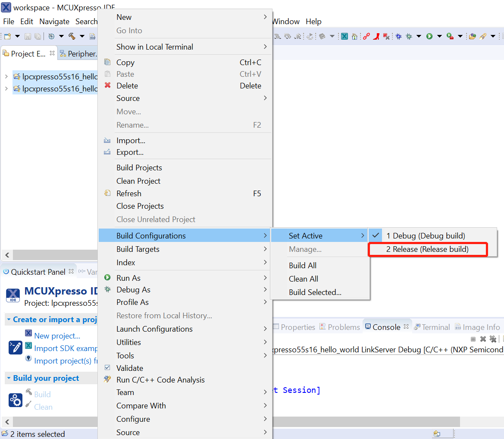Image resolution: width=504 pixels, height=439 pixels.
Task: Select 2 Release (Release build) configuration
Action: [x=427, y=249]
